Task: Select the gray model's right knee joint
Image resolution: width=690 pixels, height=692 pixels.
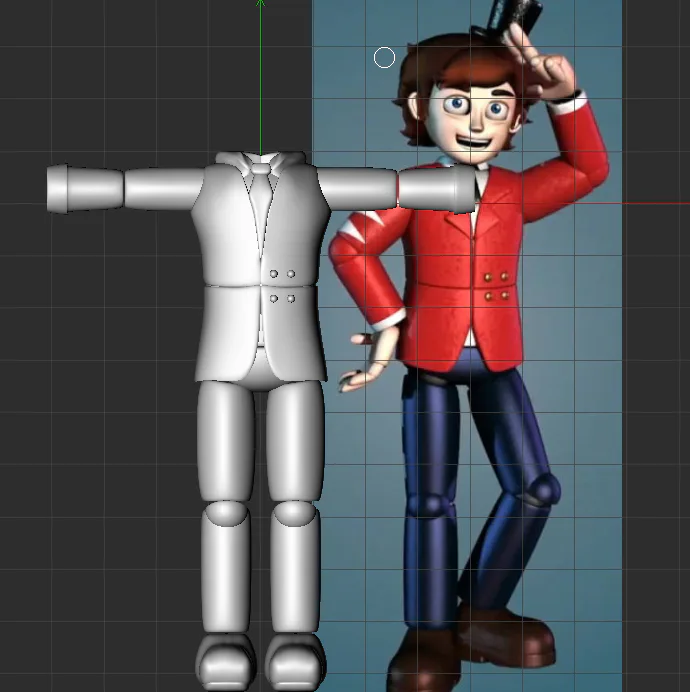Action: point(295,513)
